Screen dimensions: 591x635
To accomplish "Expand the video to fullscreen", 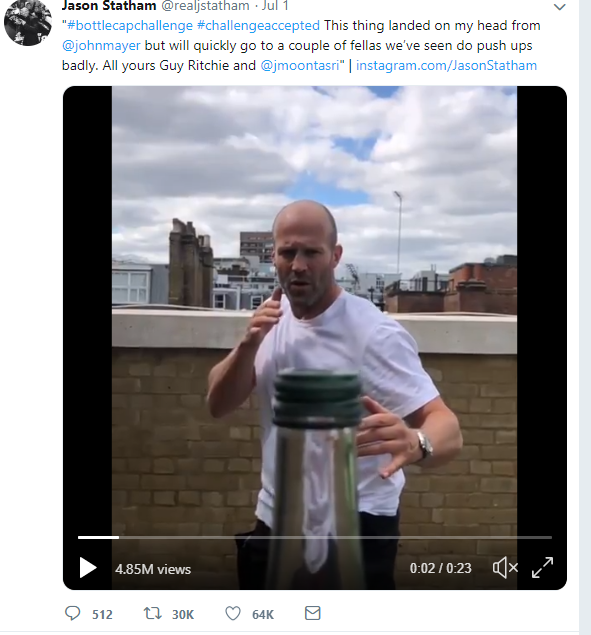I will tap(542, 567).
